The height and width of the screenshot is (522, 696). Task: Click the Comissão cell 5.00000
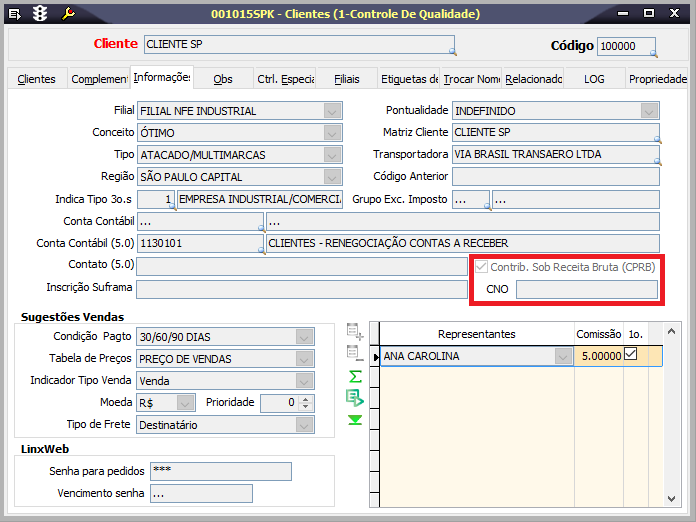[x=599, y=356]
